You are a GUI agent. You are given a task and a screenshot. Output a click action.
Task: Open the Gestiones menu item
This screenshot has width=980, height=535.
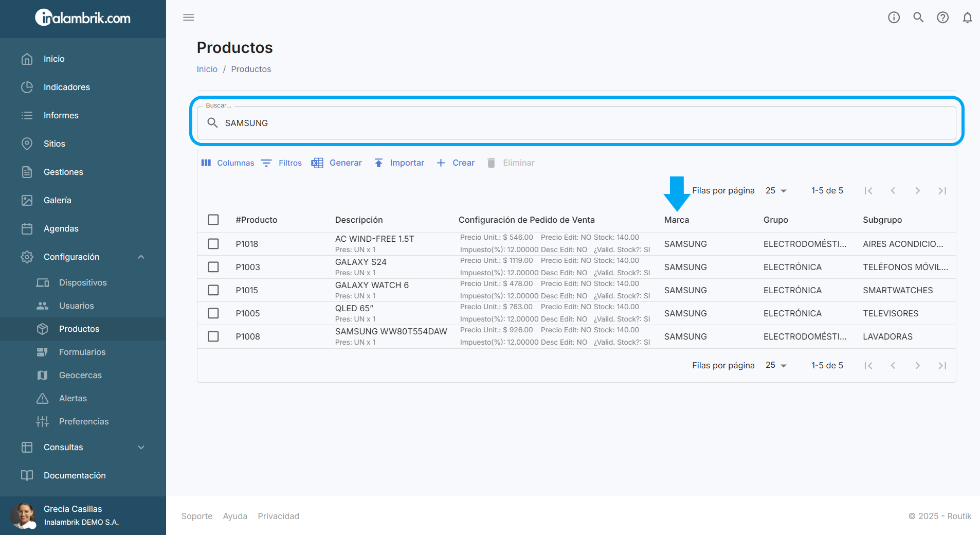point(83,172)
